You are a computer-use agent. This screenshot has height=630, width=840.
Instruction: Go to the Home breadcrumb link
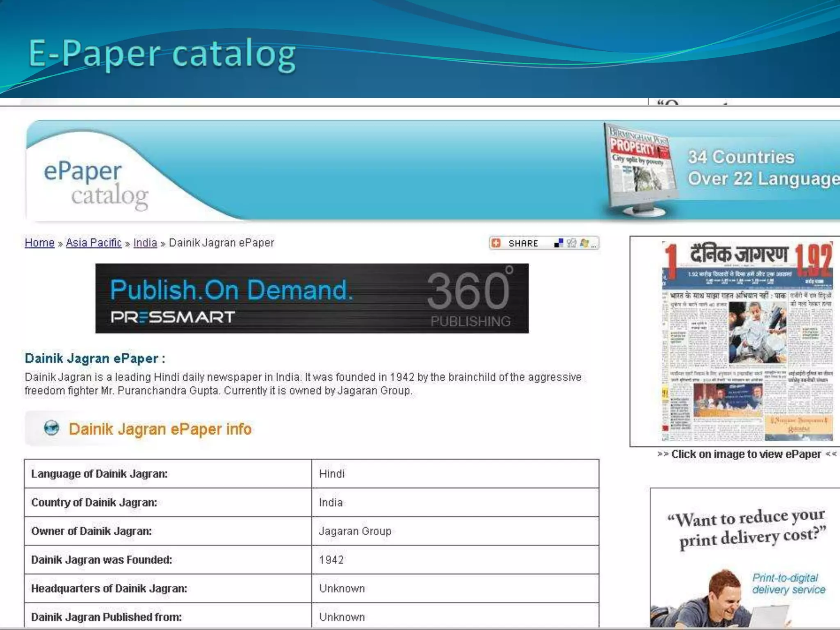(39, 243)
